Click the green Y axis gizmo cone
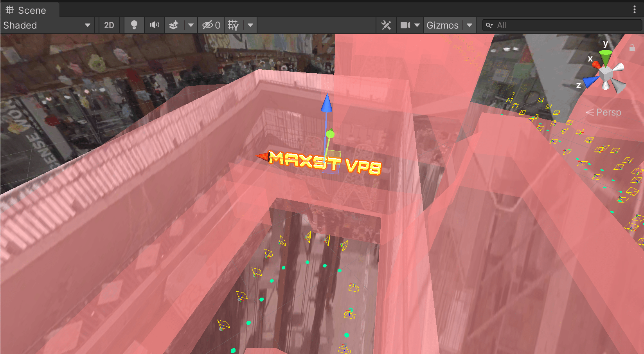Viewport: 644px width, 354px height. (x=606, y=57)
